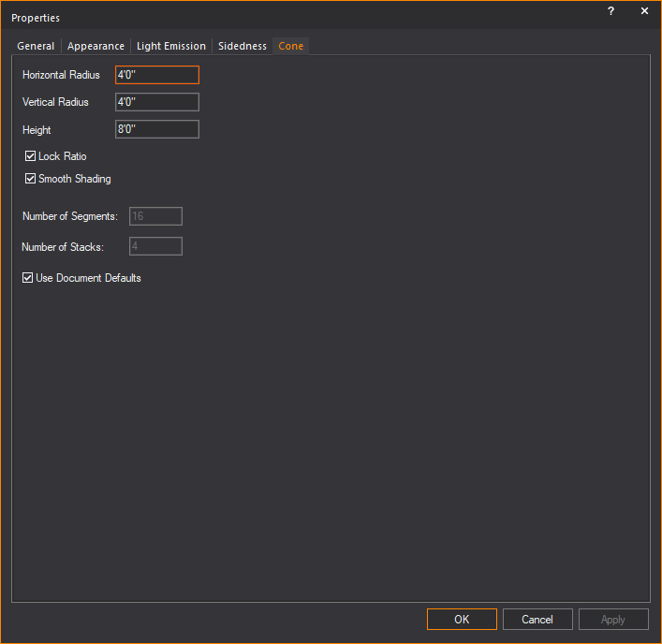Viewport: 662px width, 644px height.
Task: Click into the Height field
Action: click(157, 130)
